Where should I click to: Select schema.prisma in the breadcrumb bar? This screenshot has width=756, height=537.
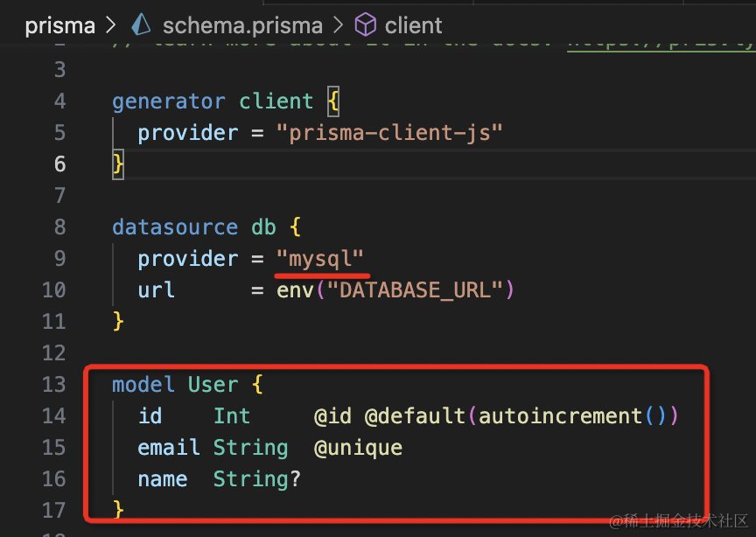coord(242,25)
